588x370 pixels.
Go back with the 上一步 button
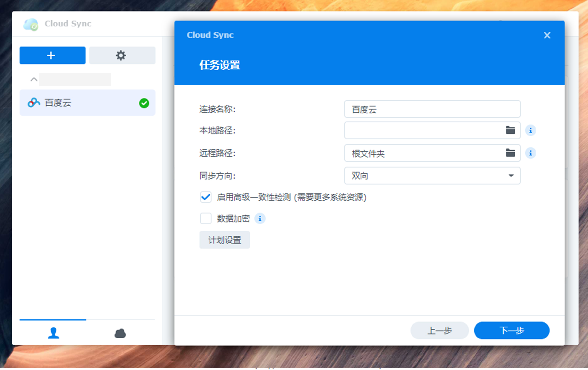439,330
